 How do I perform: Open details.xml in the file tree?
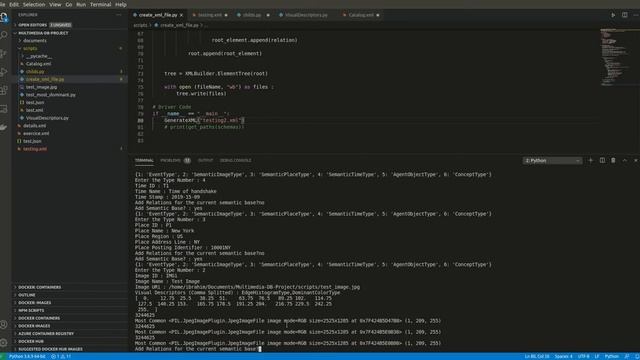coord(69,126)
